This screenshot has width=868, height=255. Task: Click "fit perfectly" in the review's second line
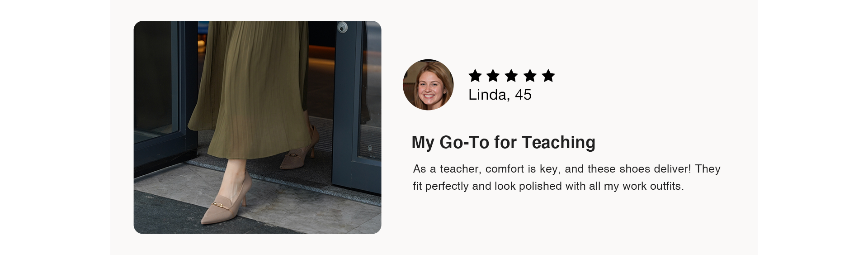click(x=441, y=186)
